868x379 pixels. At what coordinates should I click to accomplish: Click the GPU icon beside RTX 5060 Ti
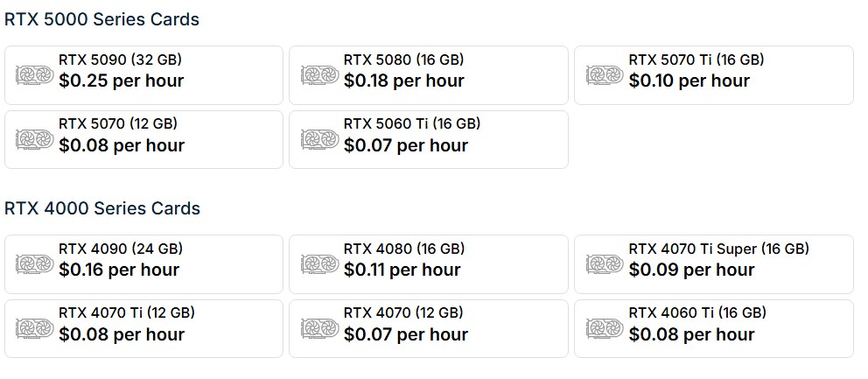[320, 140]
